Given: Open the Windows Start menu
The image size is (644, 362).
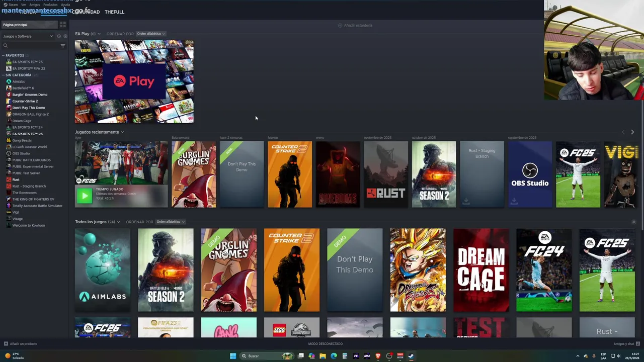Looking at the screenshot, I should [233, 356].
